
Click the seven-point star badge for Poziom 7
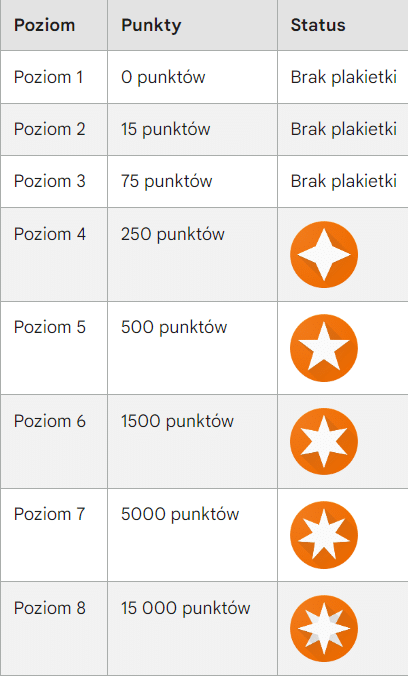(324, 535)
